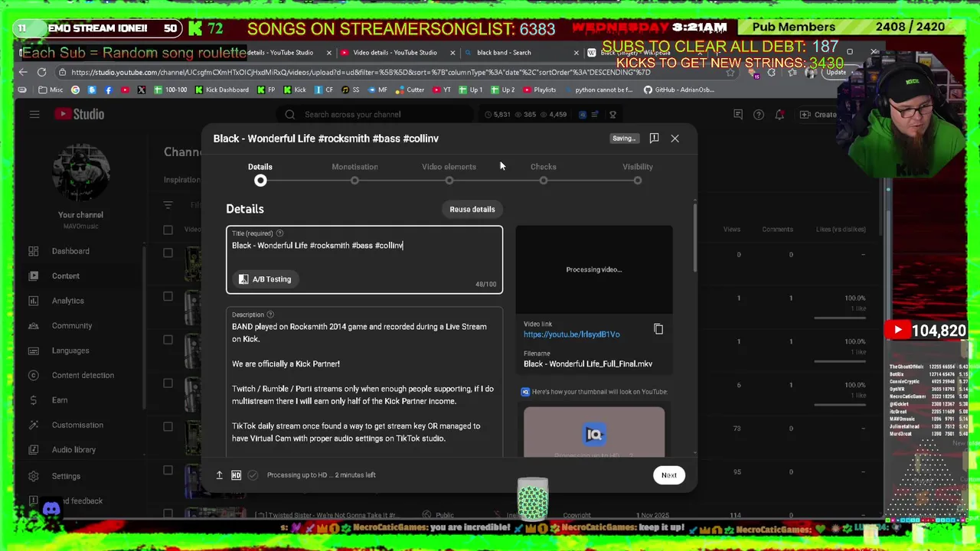This screenshot has width=980, height=551.
Task: Click the browser address bar URL
Action: pyautogui.click(x=360, y=72)
